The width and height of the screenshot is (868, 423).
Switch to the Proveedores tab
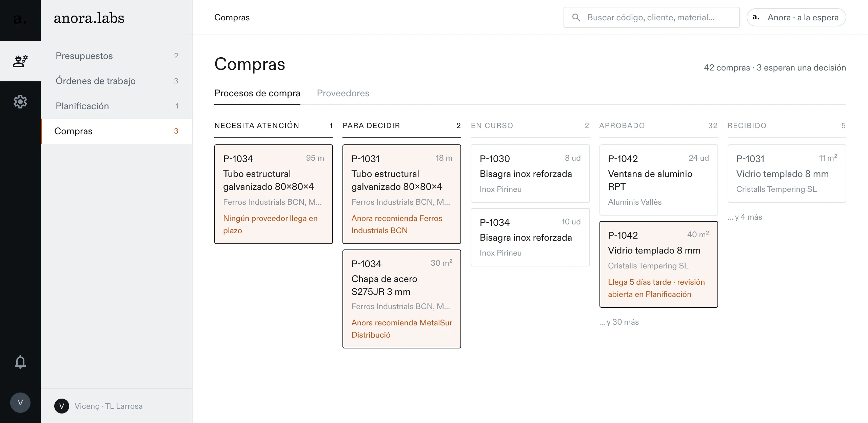point(343,93)
